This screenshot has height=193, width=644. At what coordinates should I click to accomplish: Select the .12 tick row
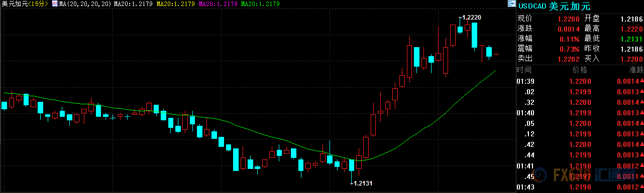point(580,134)
